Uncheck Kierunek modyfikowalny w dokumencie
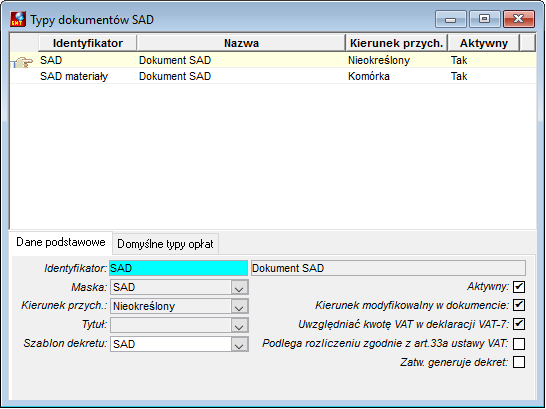The image size is (546, 409). pos(519,305)
